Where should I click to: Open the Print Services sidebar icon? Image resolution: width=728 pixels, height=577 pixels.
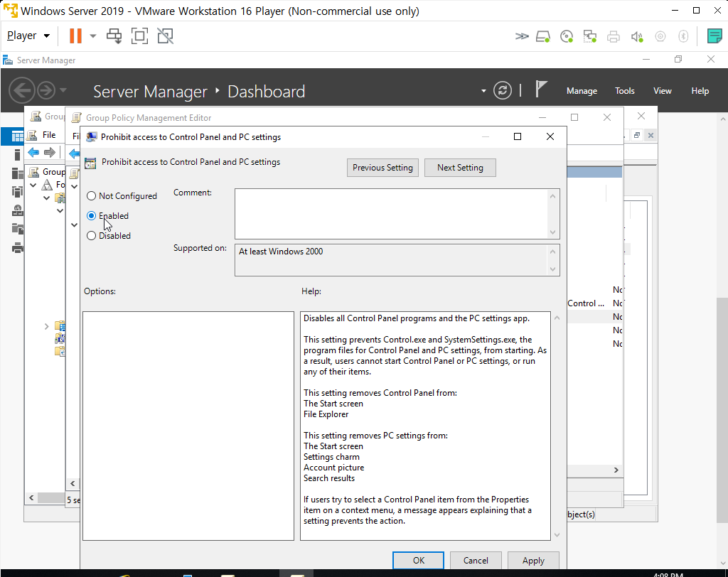(x=17, y=248)
